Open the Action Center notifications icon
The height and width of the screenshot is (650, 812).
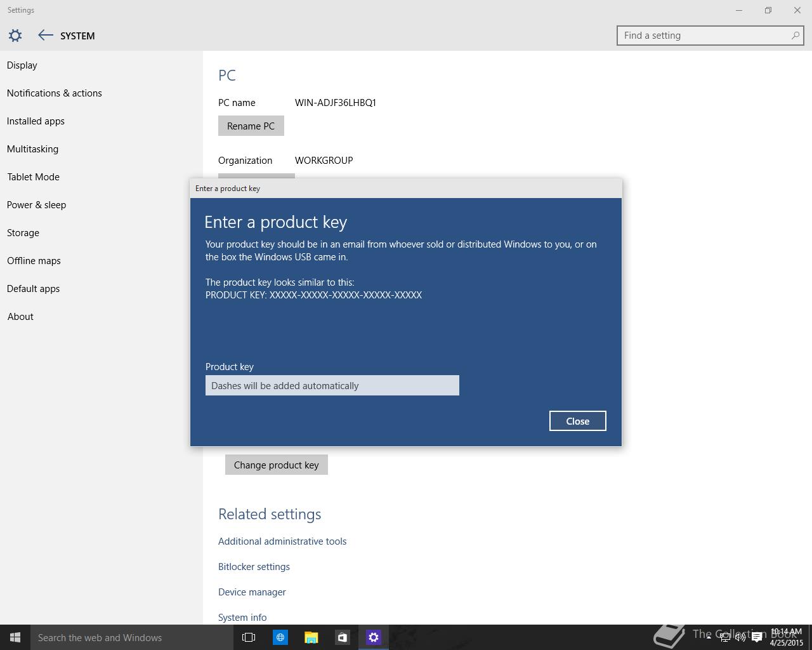point(757,637)
